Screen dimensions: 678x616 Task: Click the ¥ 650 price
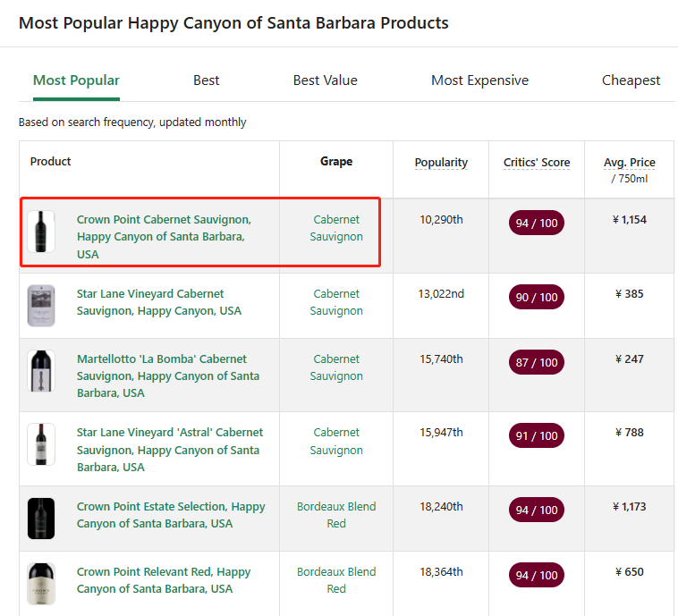point(629,572)
